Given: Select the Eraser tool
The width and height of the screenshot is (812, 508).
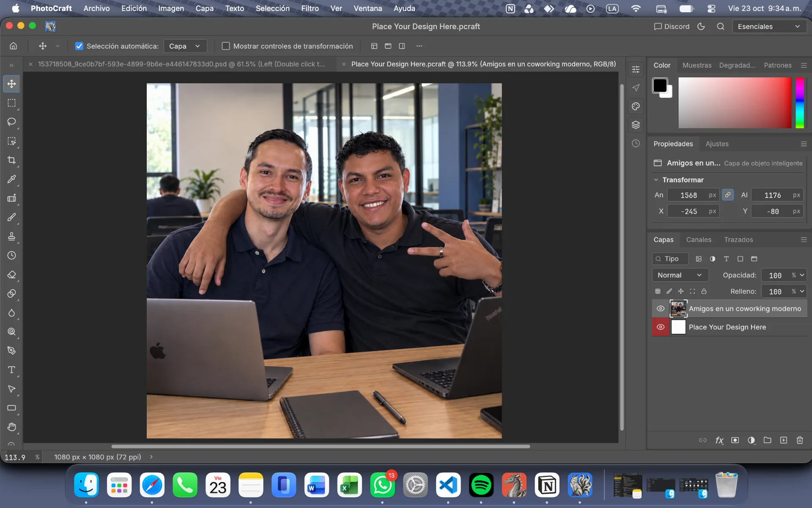Looking at the screenshot, I should pos(12,275).
